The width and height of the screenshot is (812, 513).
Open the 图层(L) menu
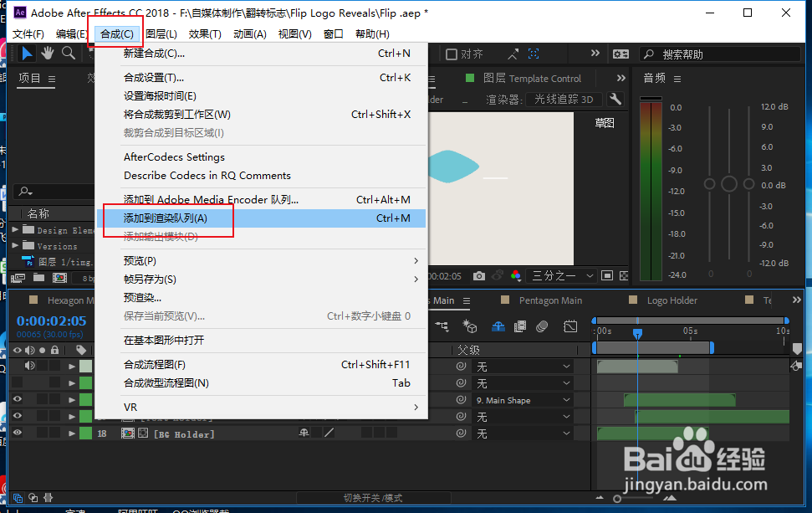(x=161, y=33)
